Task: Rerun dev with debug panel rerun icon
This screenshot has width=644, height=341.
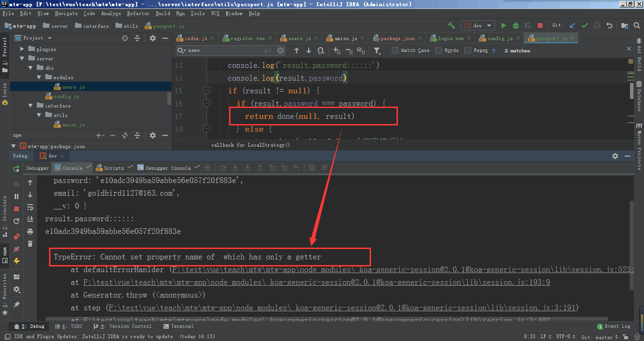Action: tap(17, 168)
